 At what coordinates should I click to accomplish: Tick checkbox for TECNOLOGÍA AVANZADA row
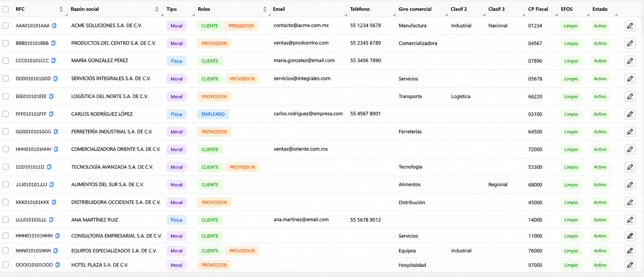6,167
